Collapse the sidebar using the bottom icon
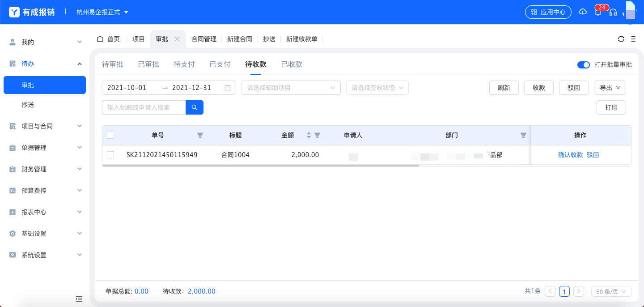Screen dimensions: 644x307 pyautogui.click(x=79, y=298)
